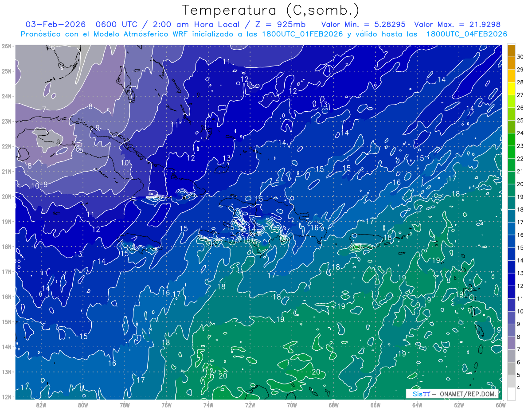Click the longitude axis label '72W'
532x411 pixels.
coord(250,405)
